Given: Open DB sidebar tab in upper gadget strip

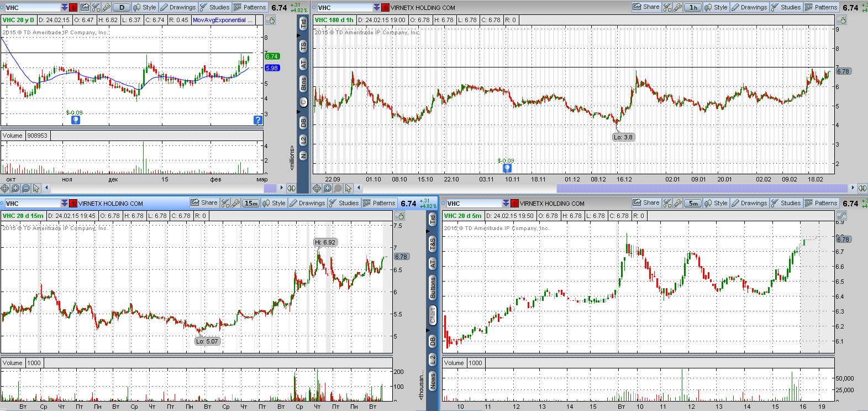Looking at the screenshot, I should tap(303, 123).
